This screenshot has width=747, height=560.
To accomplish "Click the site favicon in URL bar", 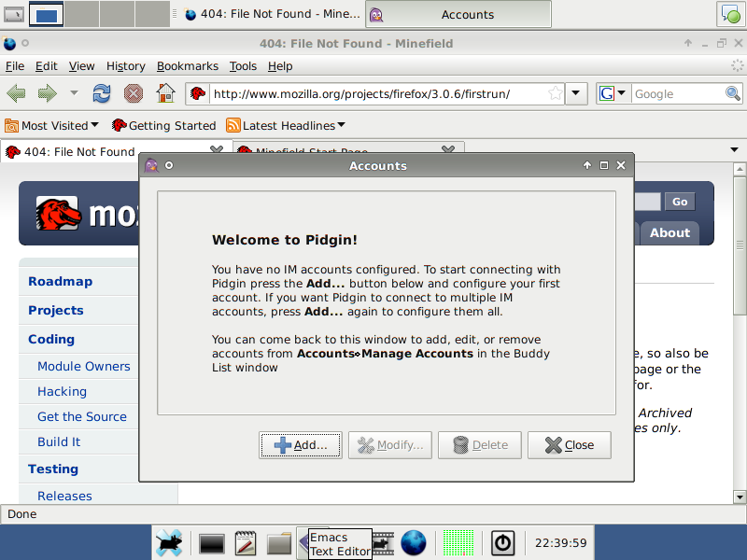I will point(198,92).
